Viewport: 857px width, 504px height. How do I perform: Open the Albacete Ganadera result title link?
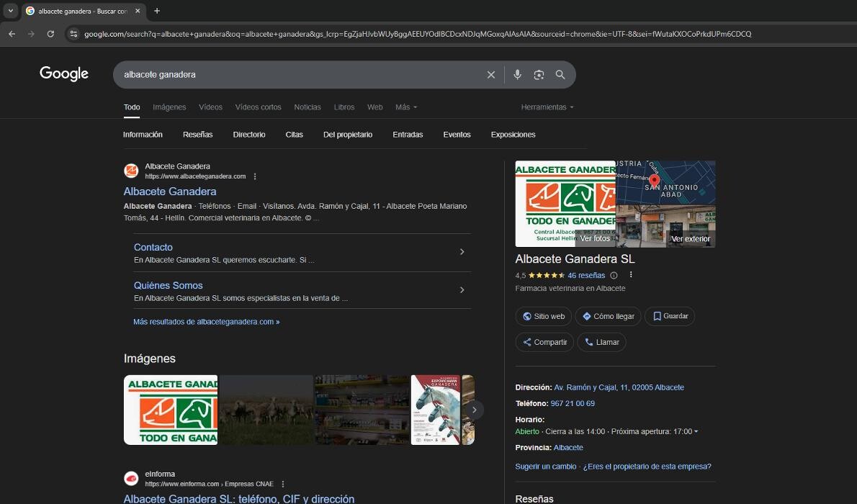[x=170, y=192]
